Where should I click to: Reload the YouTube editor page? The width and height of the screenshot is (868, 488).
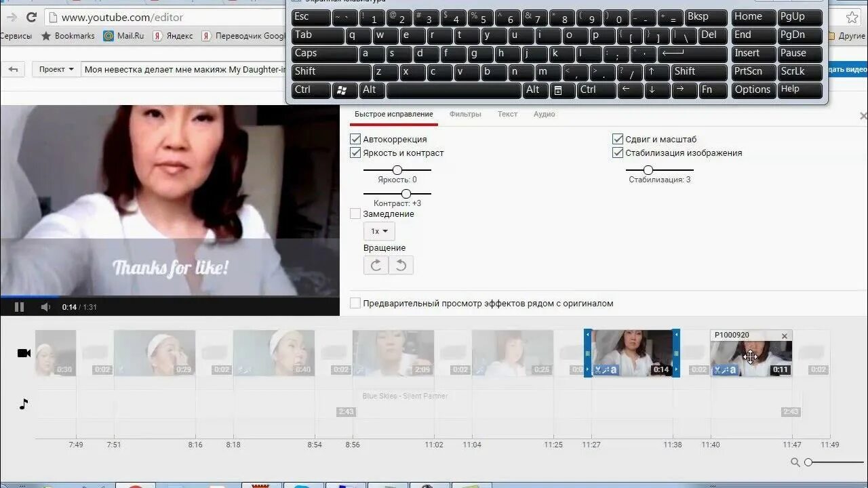(x=31, y=17)
